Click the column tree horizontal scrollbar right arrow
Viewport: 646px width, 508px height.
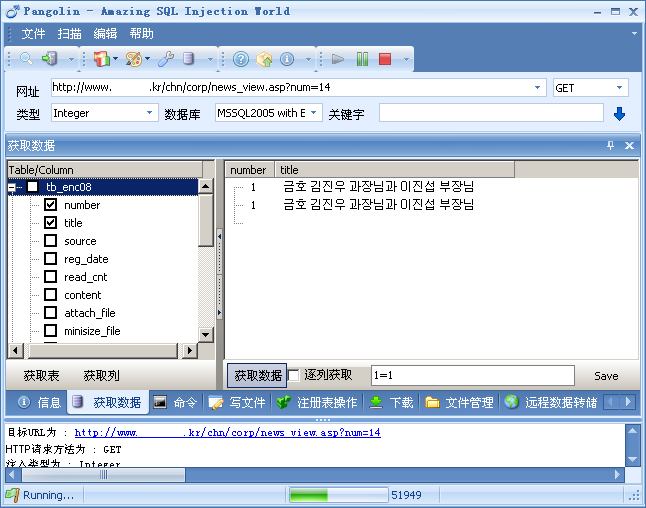click(189, 351)
